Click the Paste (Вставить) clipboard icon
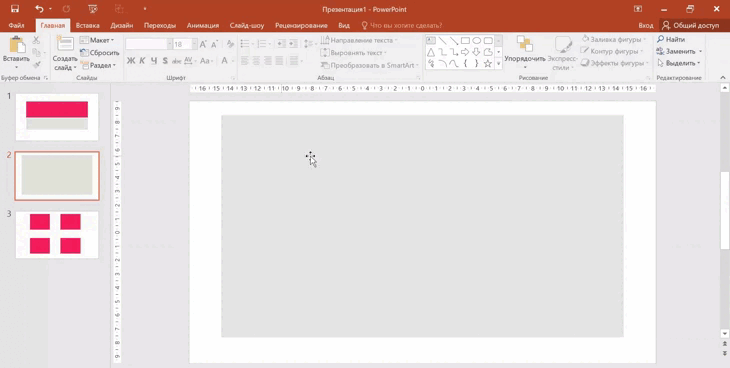The image size is (730, 368). click(x=17, y=46)
